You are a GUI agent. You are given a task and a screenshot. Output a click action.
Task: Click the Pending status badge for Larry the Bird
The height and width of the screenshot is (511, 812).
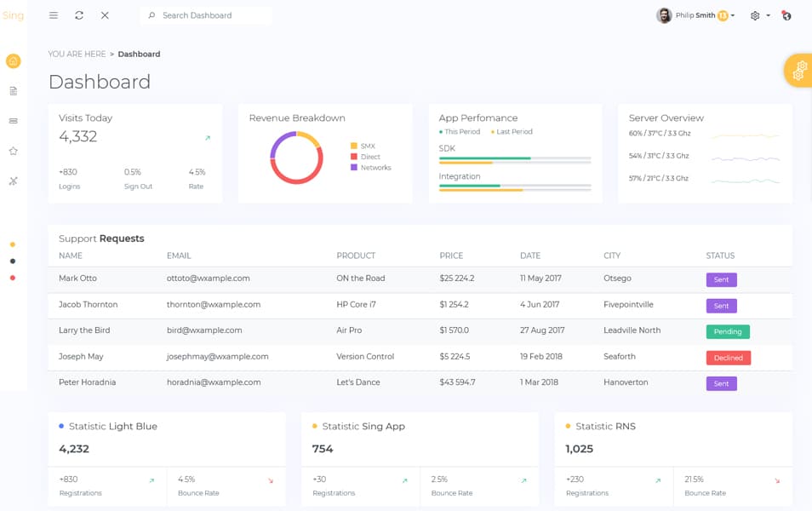[x=728, y=331]
